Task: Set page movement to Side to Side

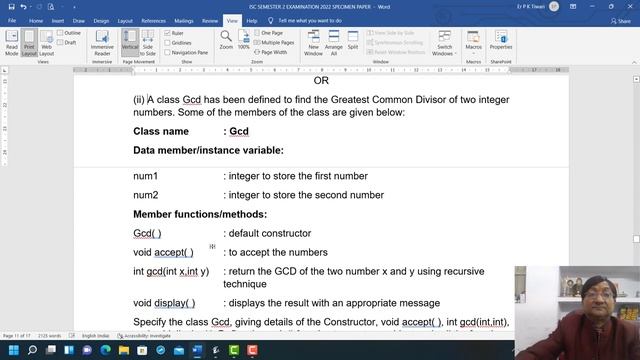Action: pyautogui.click(x=148, y=42)
